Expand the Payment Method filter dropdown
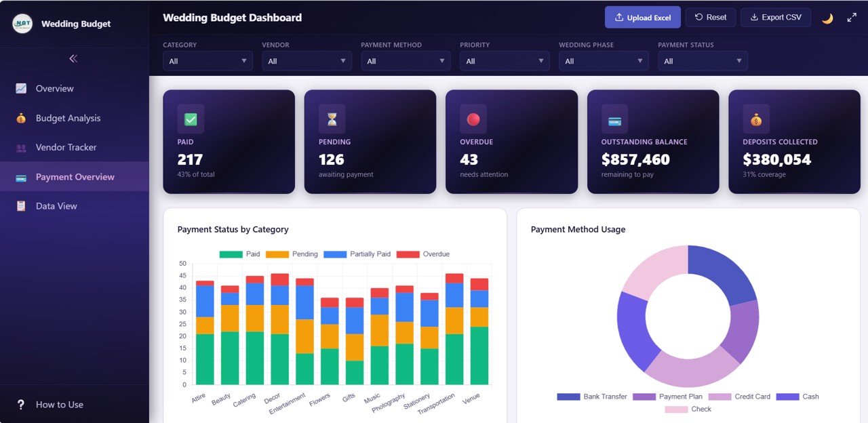868x423 pixels. 406,61
